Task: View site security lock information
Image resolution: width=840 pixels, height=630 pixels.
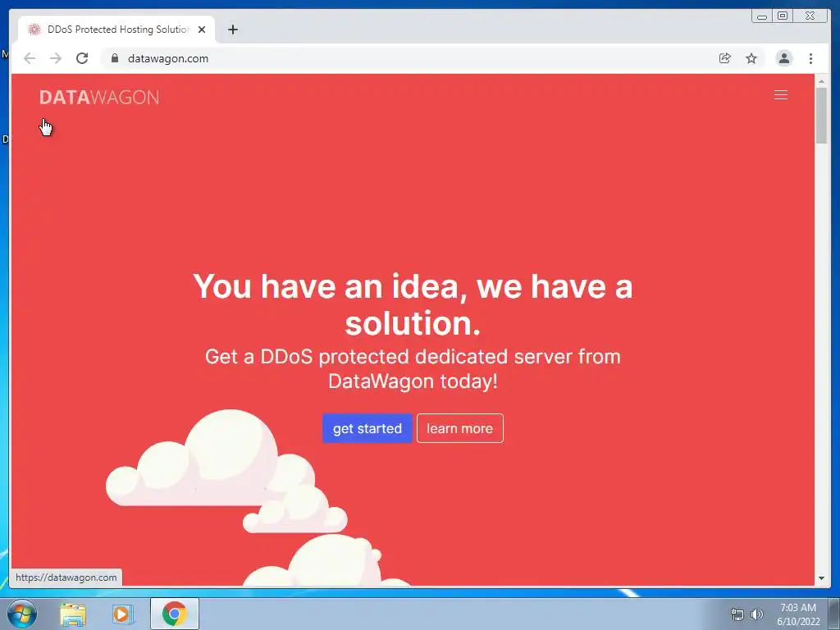Action: 114,58
